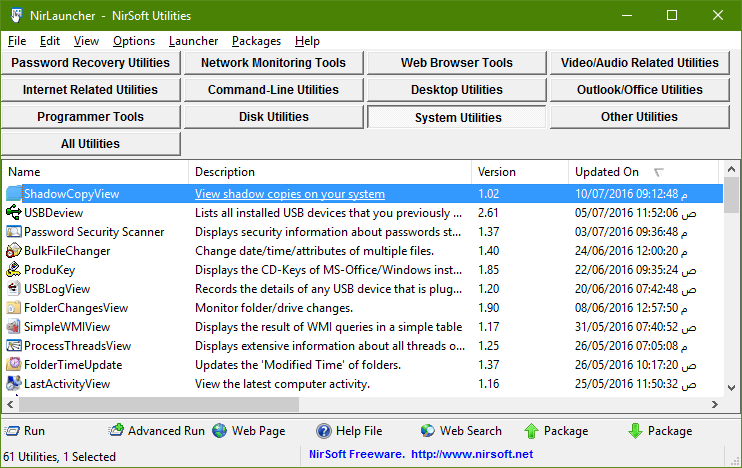Image resolution: width=742 pixels, height=468 pixels.
Task: Open the Help File question-mark icon
Action: pos(324,431)
